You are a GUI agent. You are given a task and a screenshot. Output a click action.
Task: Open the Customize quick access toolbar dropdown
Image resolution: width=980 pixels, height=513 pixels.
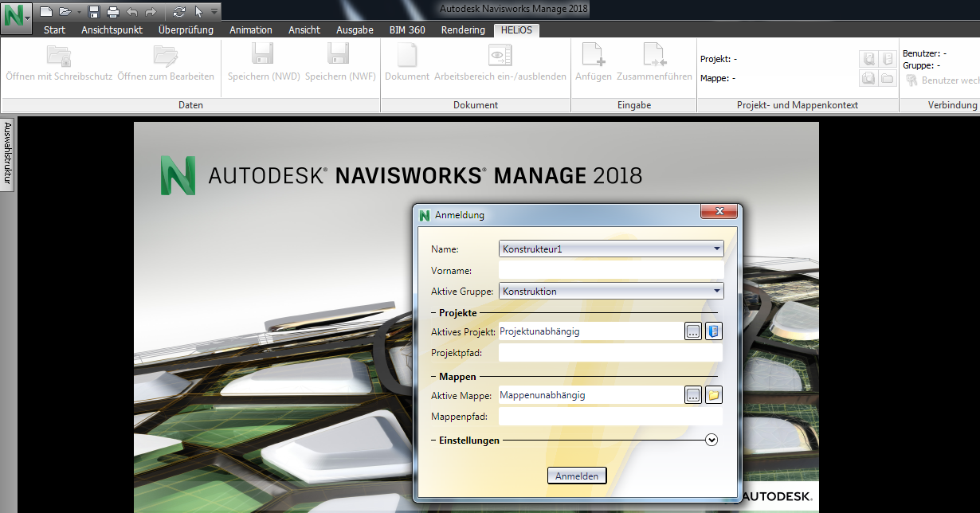click(214, 12)
